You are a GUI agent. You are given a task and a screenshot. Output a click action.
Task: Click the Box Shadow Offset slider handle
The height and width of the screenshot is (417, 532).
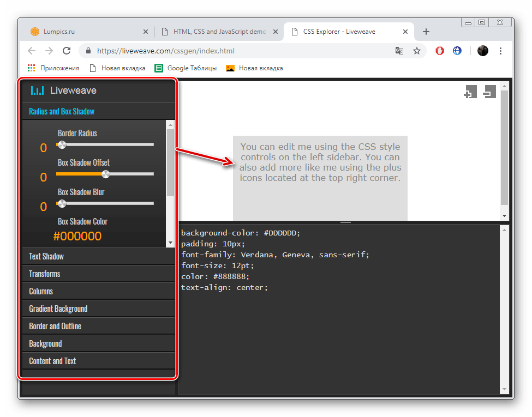click(x=105, y=174)
